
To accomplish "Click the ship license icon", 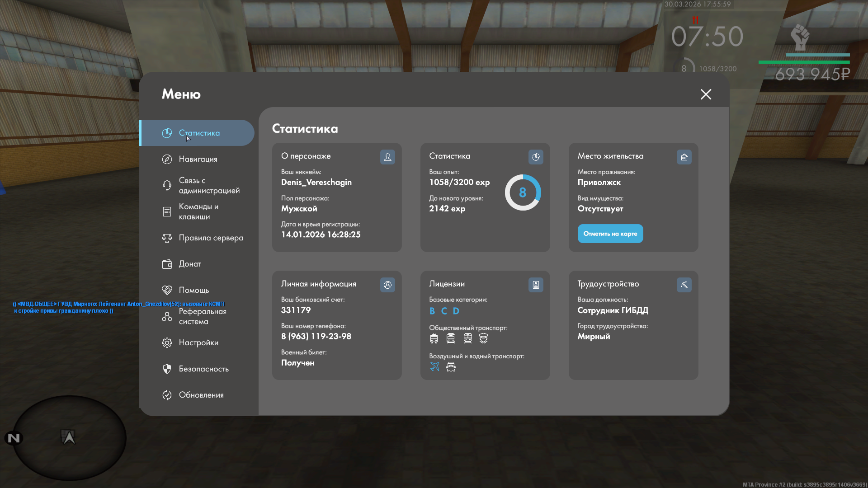I will coord(451,367).
